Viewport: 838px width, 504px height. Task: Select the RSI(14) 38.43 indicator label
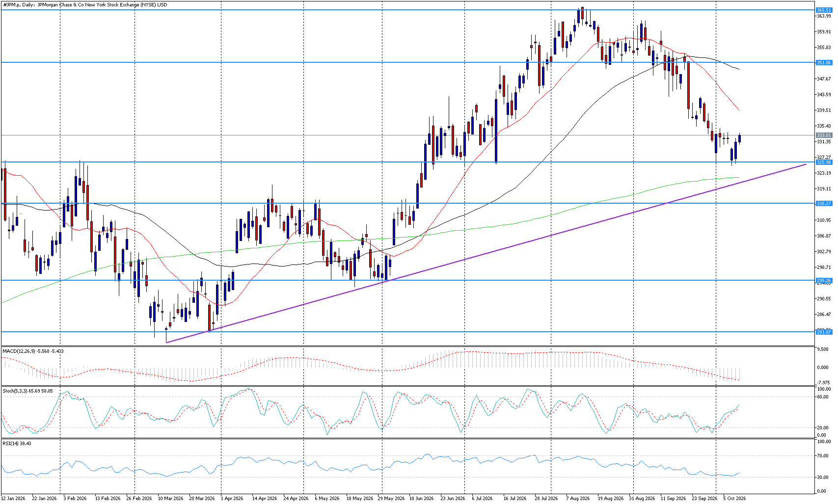(x=17, y=444)
